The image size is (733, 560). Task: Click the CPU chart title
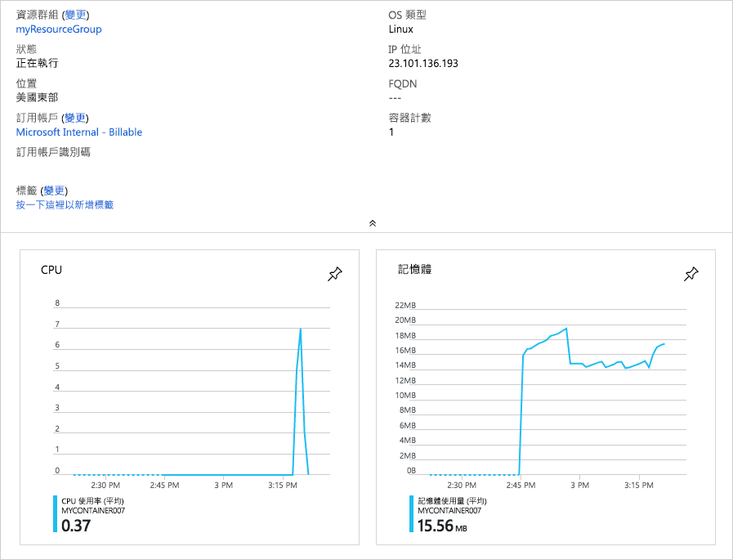point(51,270)
